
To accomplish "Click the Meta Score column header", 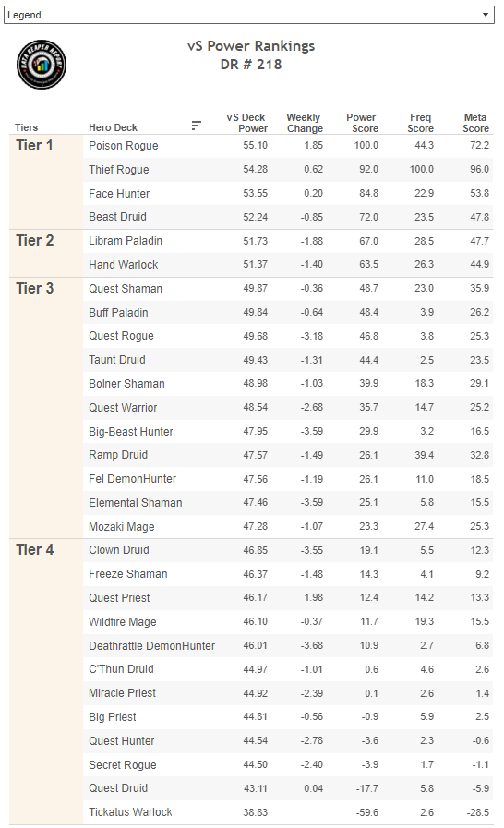I will (475, 123).
